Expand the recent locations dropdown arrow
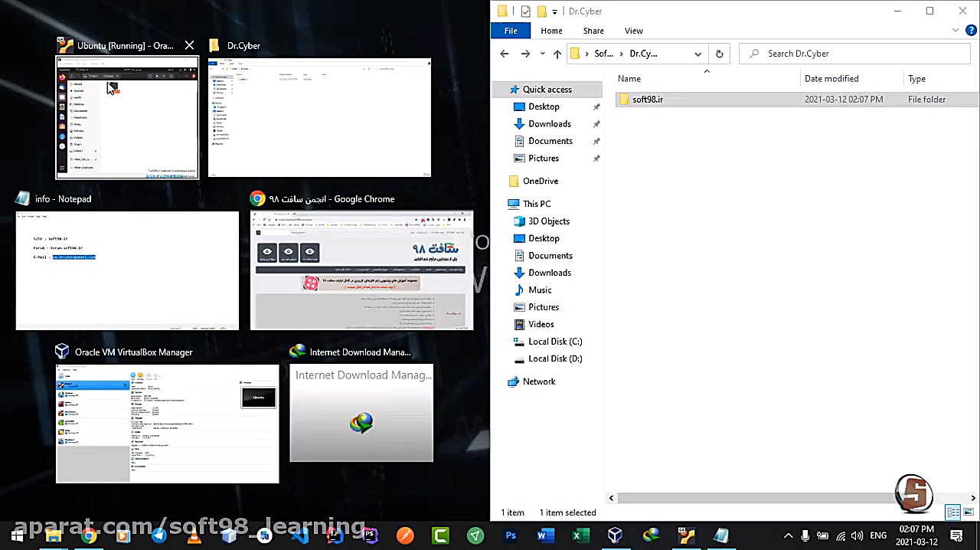The width and height of the screenshot is (980, 550). pos(542,54)
